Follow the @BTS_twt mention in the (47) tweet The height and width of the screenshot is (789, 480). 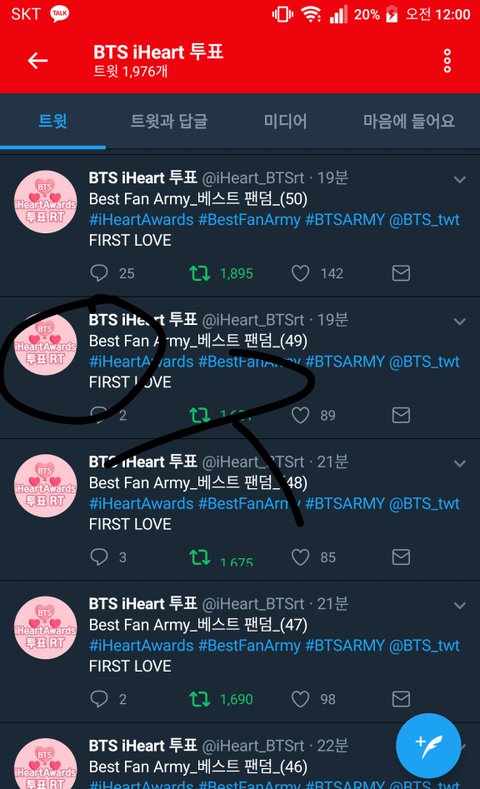click(x=424, y=645)
